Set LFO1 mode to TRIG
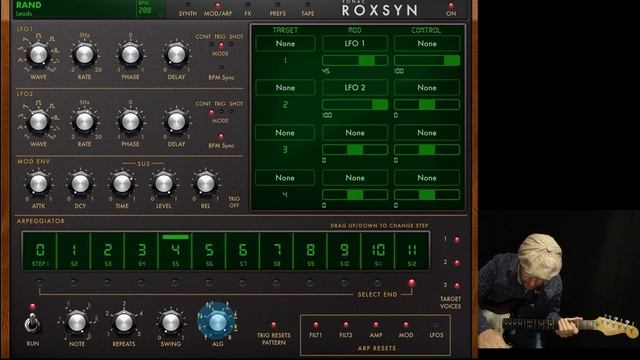This screenshot has width=640, height=360. point(221,45)
